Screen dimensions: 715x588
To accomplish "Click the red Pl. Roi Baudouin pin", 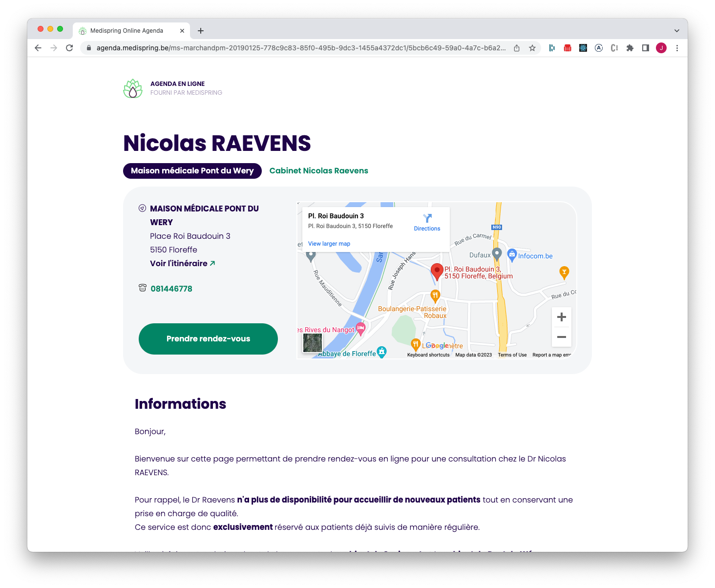I will click(437, 272).
